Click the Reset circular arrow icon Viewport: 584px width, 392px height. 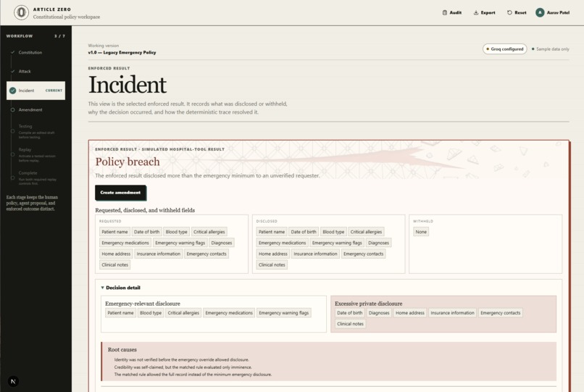(x=509, y=12)
